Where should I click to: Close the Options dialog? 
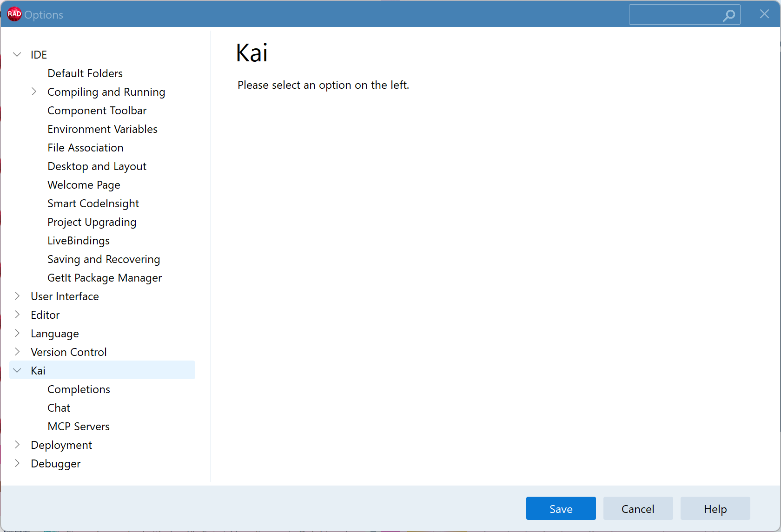pos(764,14)
